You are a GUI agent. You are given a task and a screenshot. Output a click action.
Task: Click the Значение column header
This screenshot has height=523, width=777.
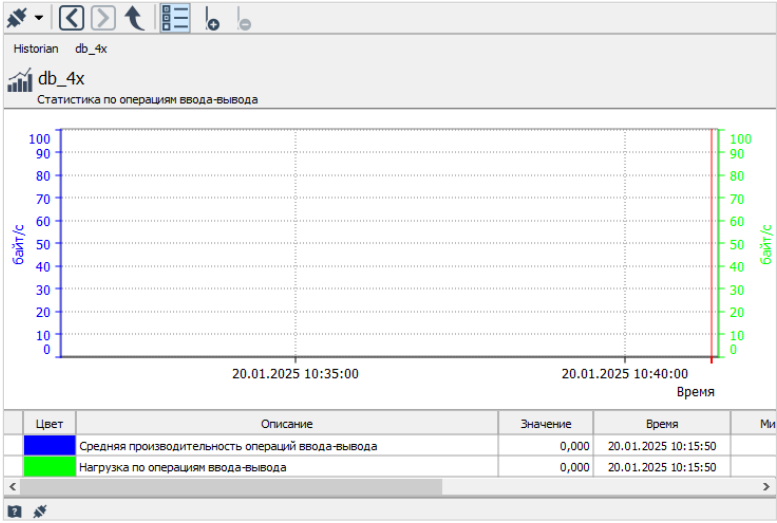[545, 424]
